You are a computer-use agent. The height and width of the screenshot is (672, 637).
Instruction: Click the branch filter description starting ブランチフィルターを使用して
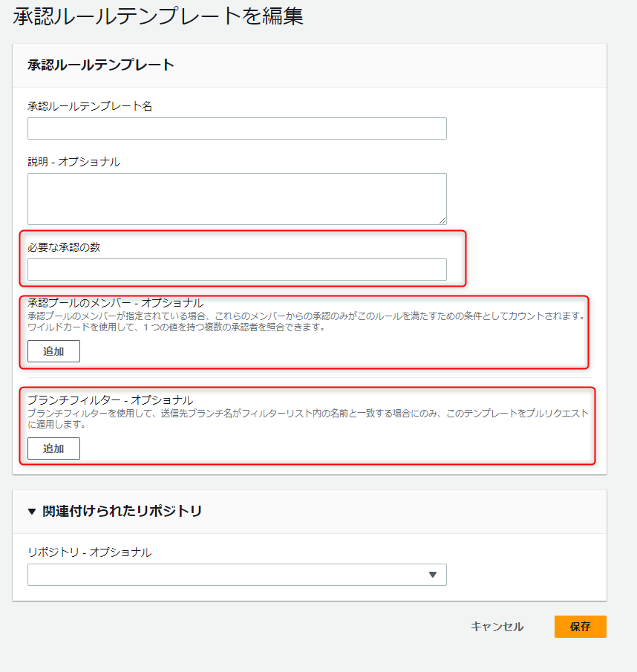pyautogui.click(x=308, y=419)
